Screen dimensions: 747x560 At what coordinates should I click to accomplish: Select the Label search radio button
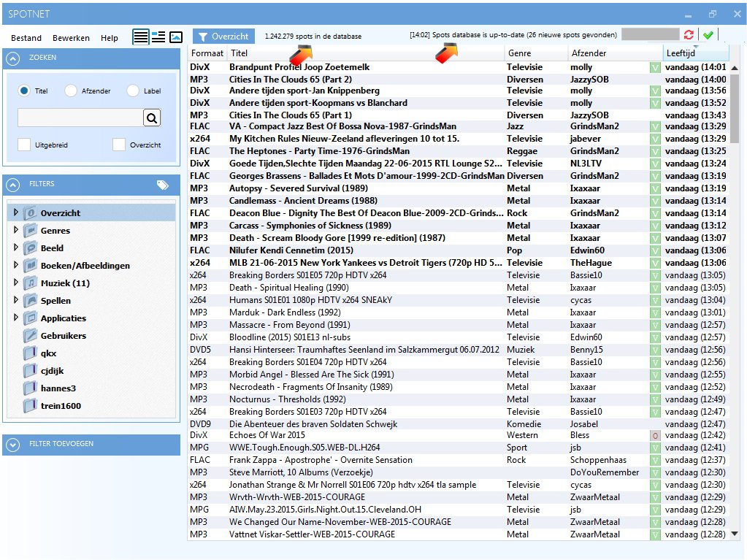pyautogui.click(x=133, y=91)
